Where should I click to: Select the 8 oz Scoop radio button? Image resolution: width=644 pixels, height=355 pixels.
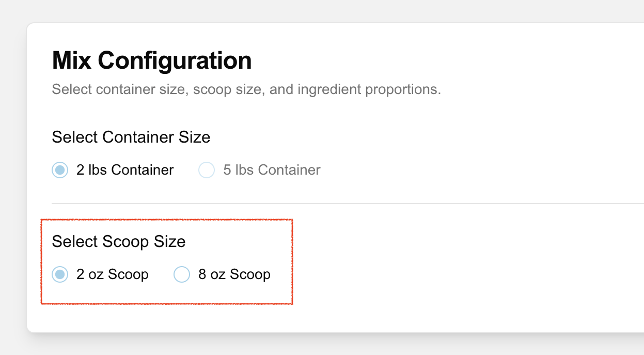click(182, 274)
